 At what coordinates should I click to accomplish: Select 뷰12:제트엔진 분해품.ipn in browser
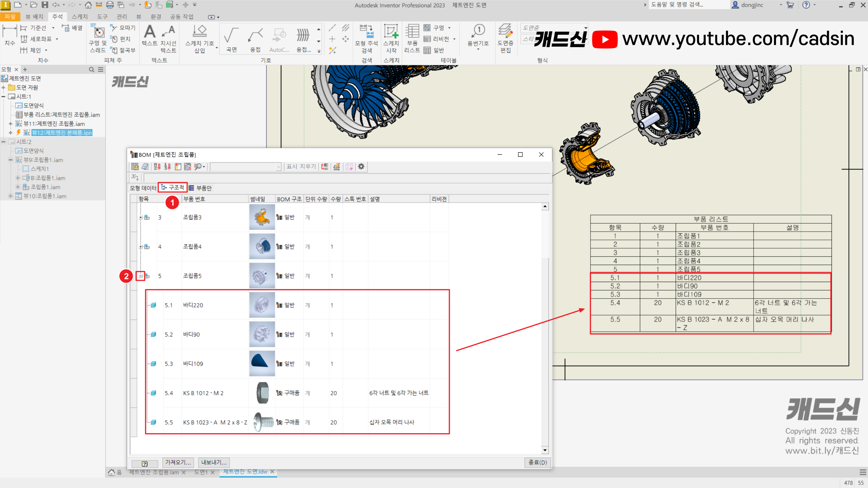(x=62, y=133)
